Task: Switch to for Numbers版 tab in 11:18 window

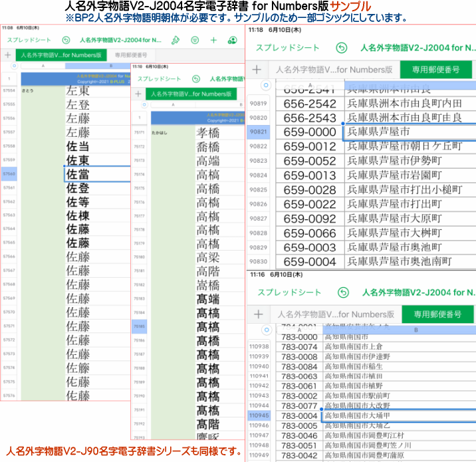Action: (x=334, y=70)
